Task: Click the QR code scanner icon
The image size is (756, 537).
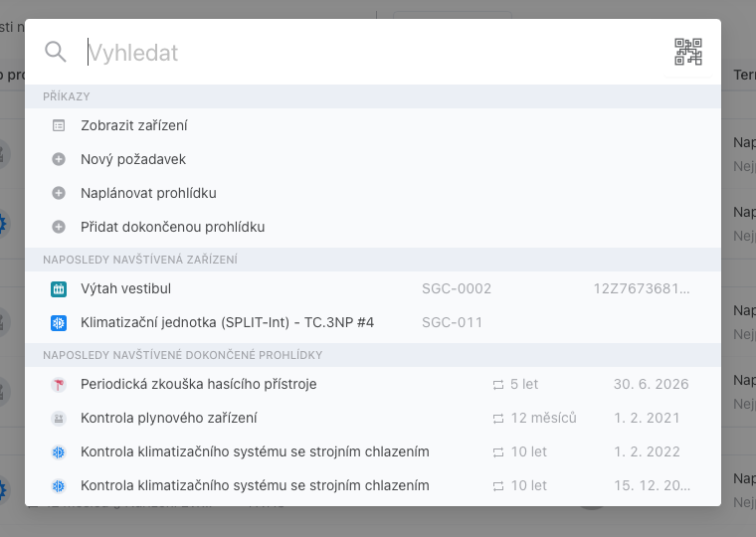Action: pos(688,52)
